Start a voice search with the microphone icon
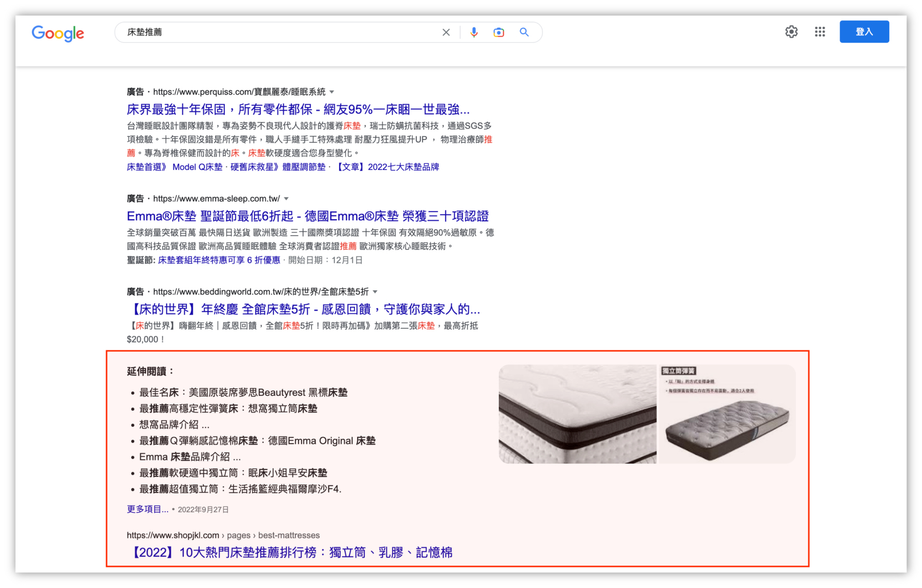The height and width of the screenshot is (588, 922). tap(474, 32)
